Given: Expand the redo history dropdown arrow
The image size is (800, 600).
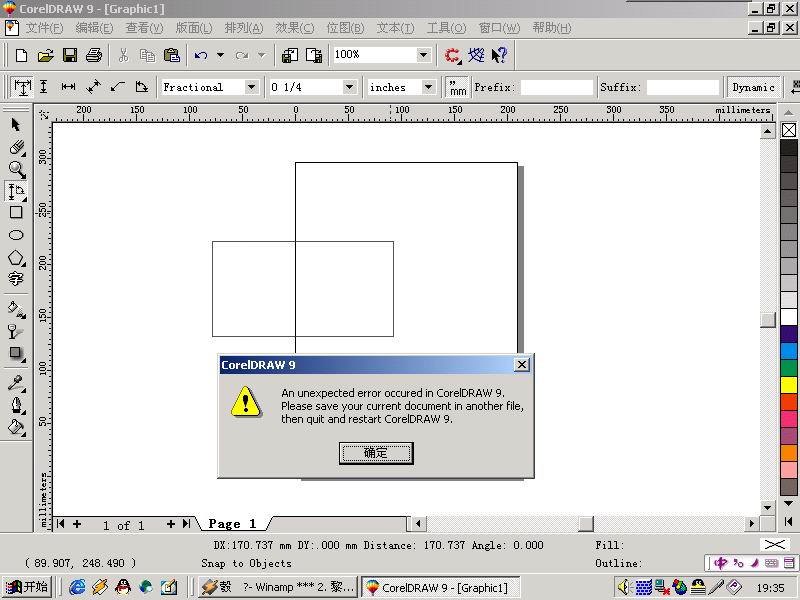Looking at the screenshot, I should click(262, 55).
